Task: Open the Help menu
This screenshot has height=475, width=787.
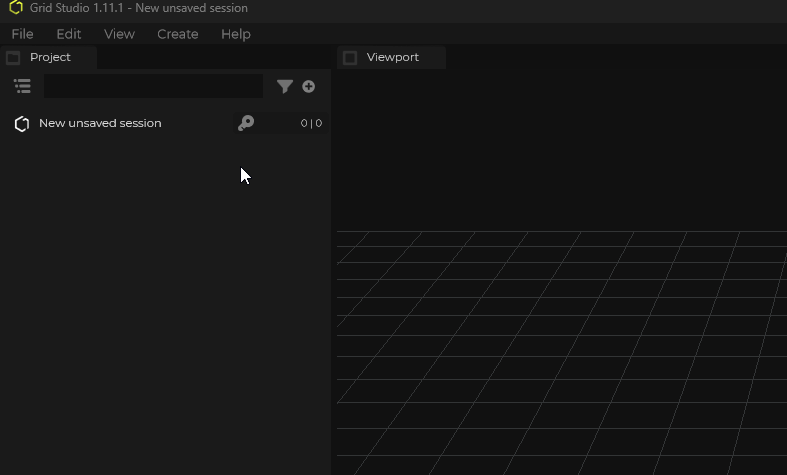Action: click(236, 34)
